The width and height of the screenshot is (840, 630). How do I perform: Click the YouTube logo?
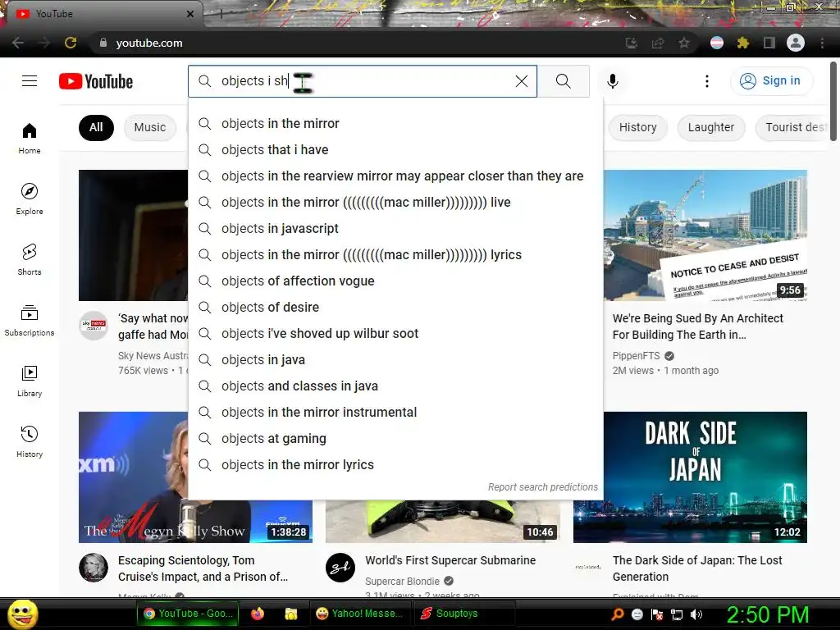pos(96,81)
